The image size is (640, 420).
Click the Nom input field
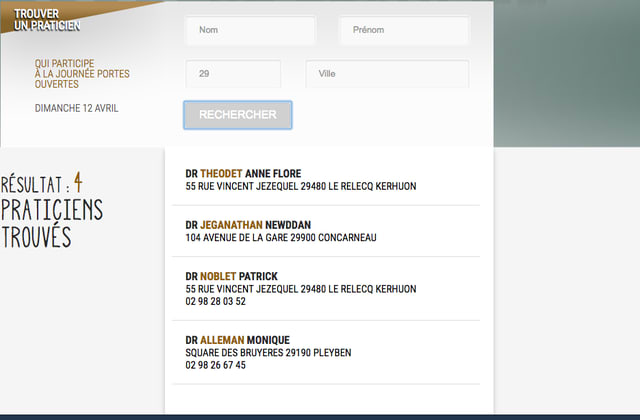(x=250, y=30)
